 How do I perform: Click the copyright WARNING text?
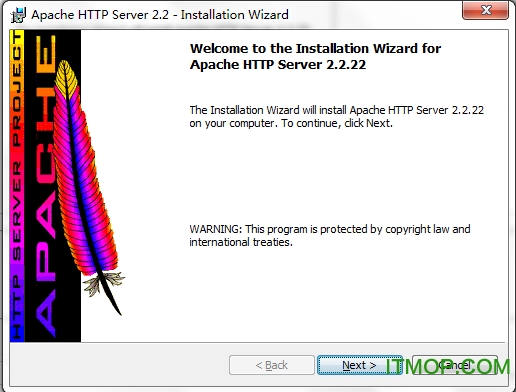tap(330, 235)
